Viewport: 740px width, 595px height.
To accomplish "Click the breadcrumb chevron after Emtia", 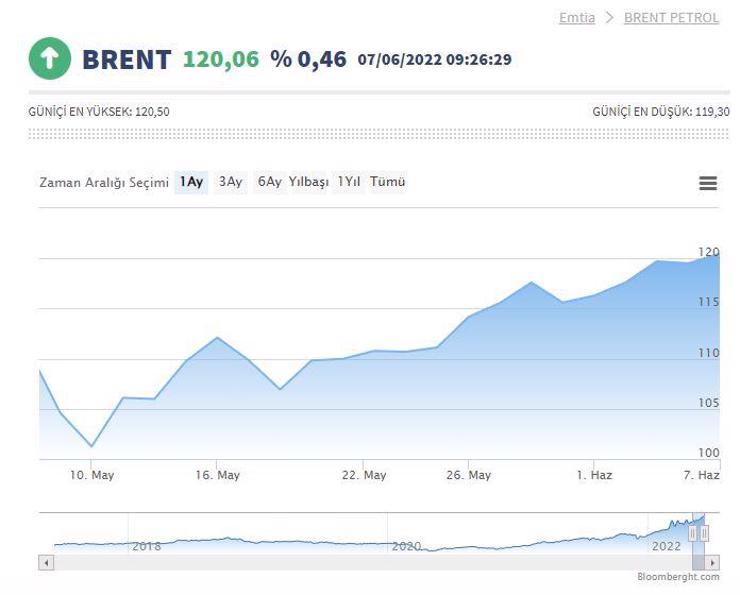I will (x=610, y=18).
